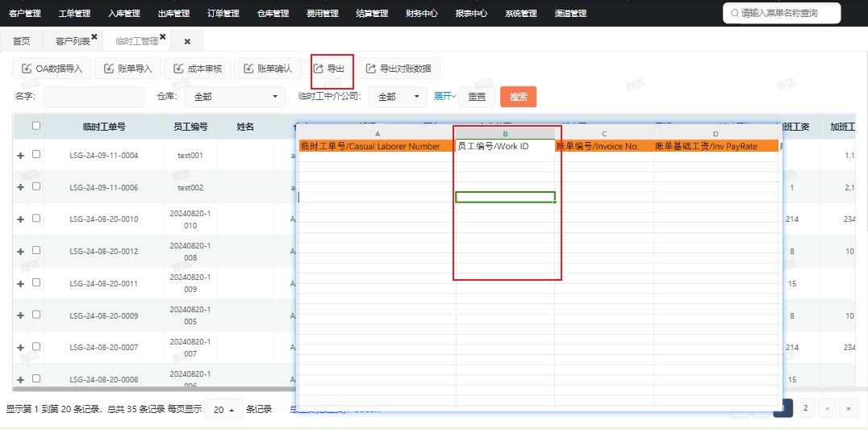The image size is (868, 430).
Task: Click the 临时工单号/Casual Laborer Number cell
Action: point(377,146)
